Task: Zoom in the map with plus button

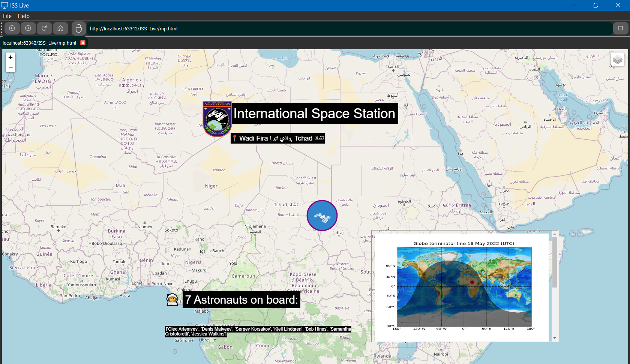Action: [x=10, y=57]
